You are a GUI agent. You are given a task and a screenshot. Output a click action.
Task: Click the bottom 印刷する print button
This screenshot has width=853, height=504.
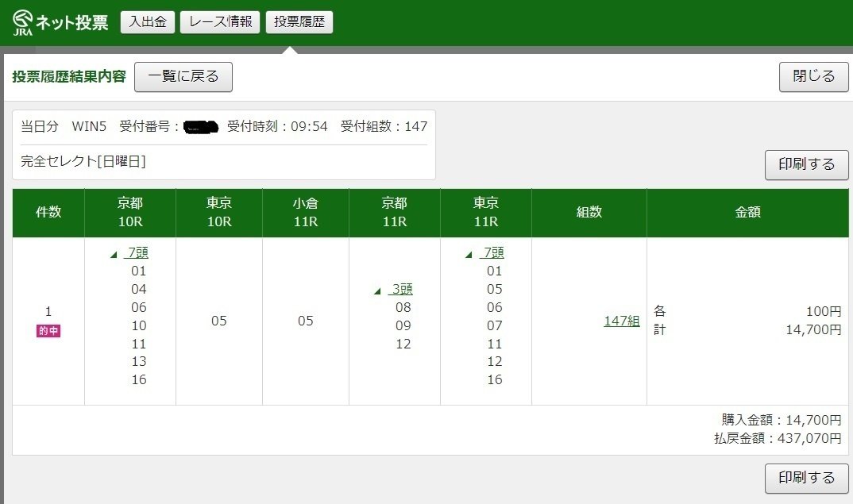tap(806, 478)
